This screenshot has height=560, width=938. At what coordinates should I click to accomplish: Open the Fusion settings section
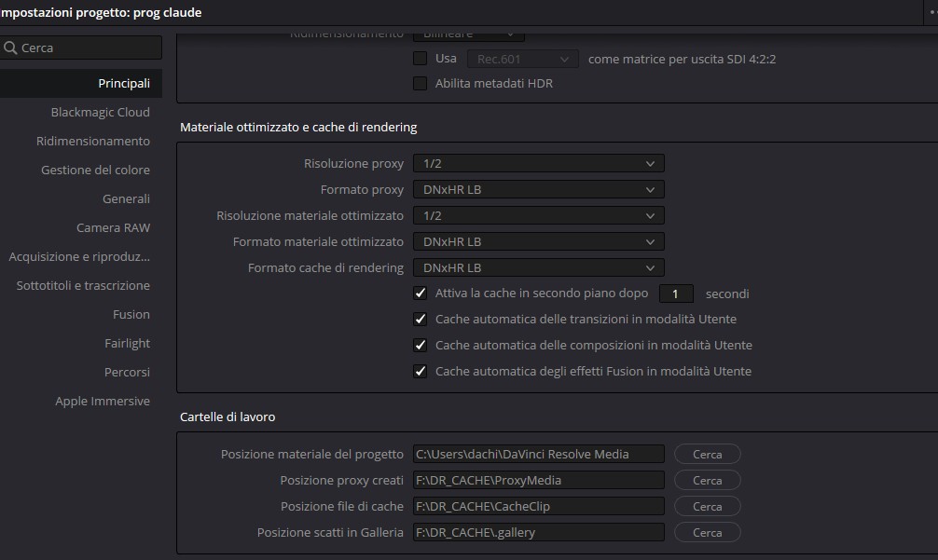coord(131,314)
